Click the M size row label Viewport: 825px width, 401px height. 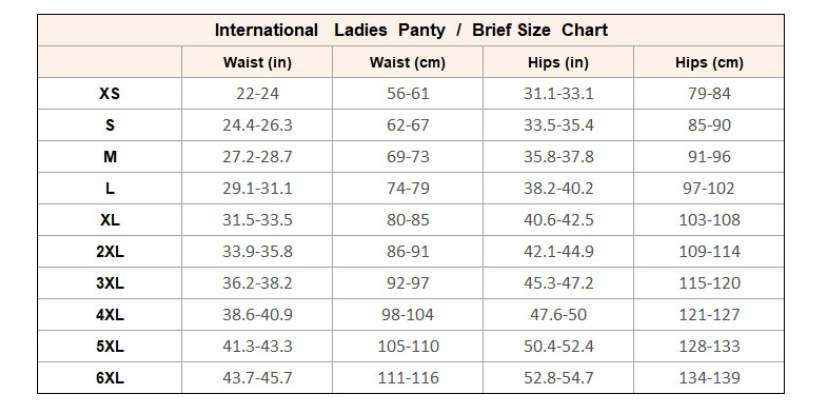110,157
